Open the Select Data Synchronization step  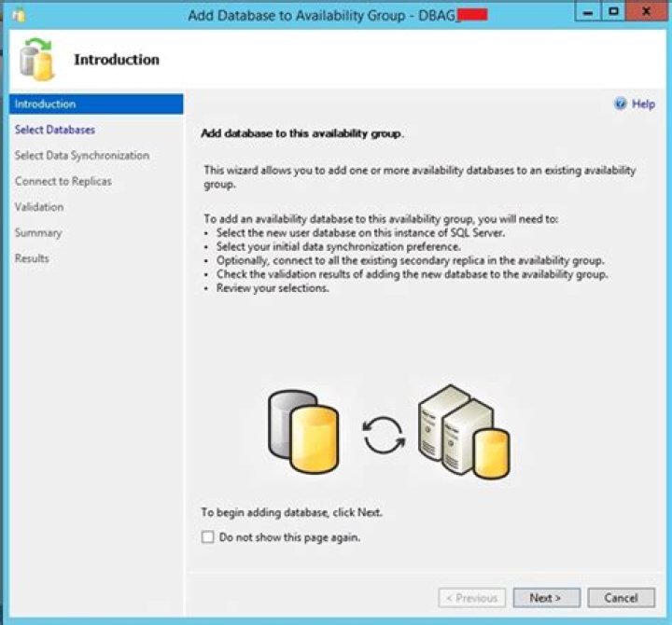(x=82, y=156)
